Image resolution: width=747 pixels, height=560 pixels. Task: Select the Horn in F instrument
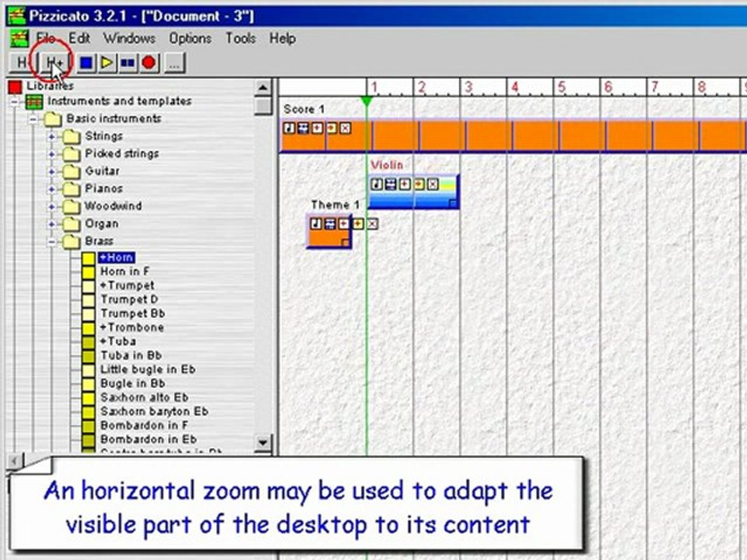pos(124,271)
